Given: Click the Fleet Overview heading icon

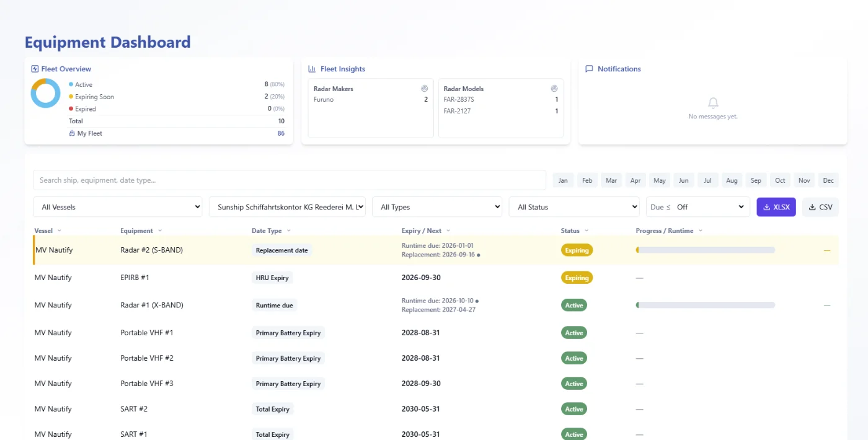Looking at the screenshot, I should pos(35,69).
